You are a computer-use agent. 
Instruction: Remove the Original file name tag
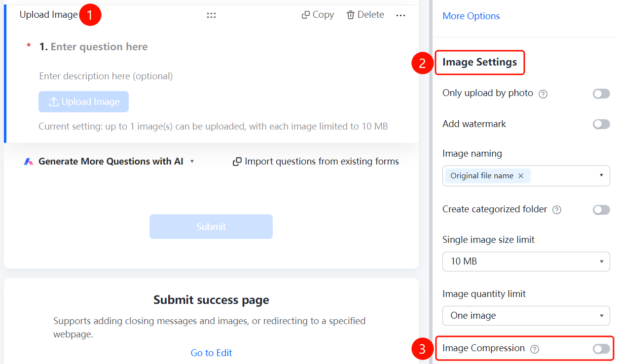tap(521, 176)
